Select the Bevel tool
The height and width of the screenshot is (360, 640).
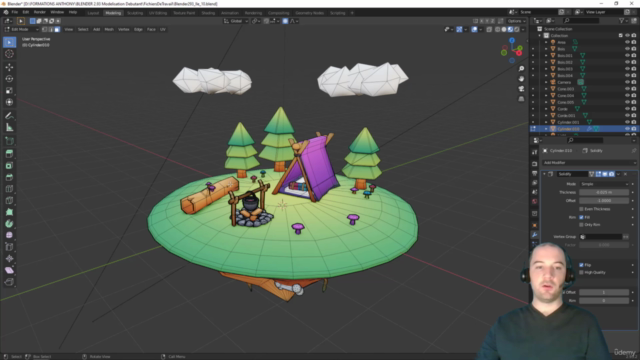pyautogui.click(x=9, y=177)
